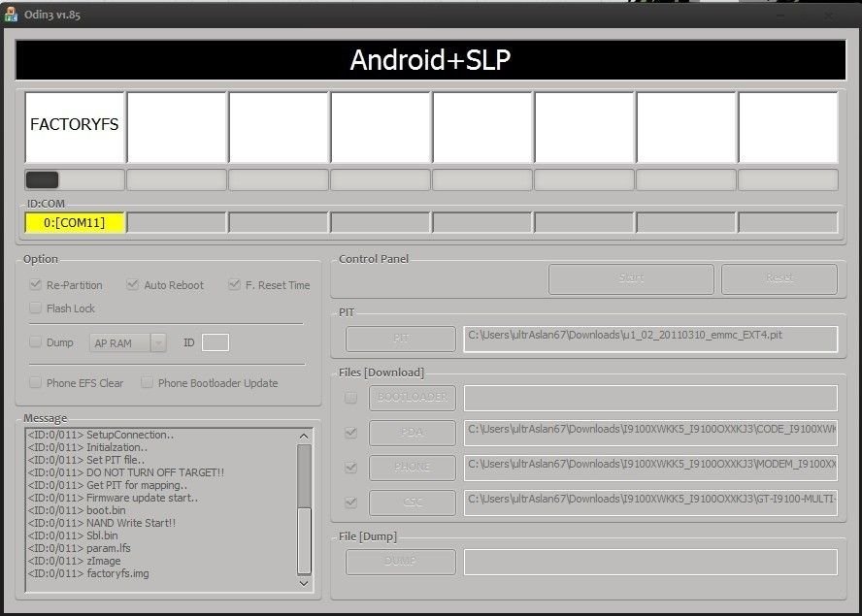Click the "Initialzation.." log line
Image resolution: width=862 pixels, height=616 pixels.
coord(87,447)
